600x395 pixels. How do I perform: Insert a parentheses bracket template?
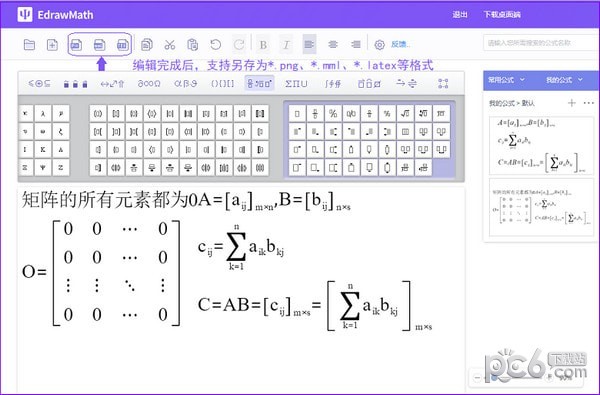[x=98, y=114]
